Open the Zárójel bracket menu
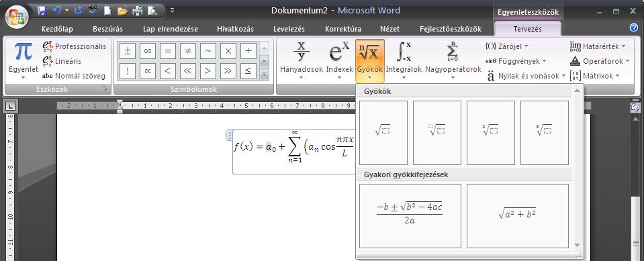This screenshot has width=644, height=261. [507, 46]
